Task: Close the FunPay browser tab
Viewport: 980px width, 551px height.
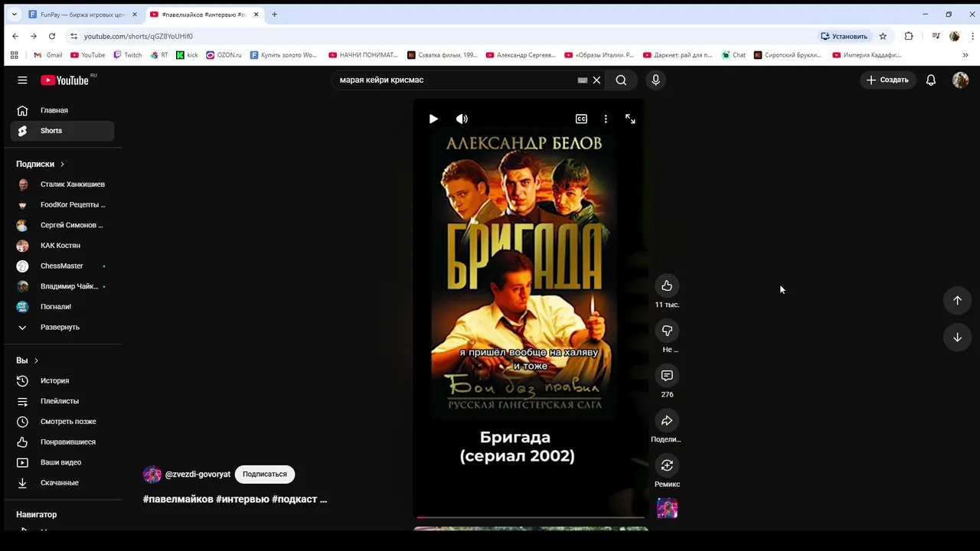Action: 135,15
